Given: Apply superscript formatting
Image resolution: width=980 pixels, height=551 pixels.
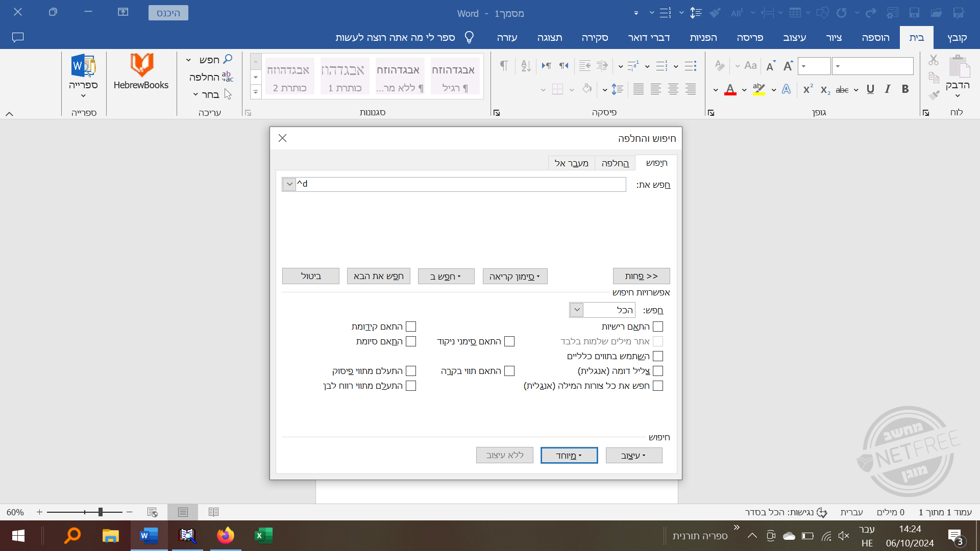Looking at the screenshot, I should (x=808, y=89).
